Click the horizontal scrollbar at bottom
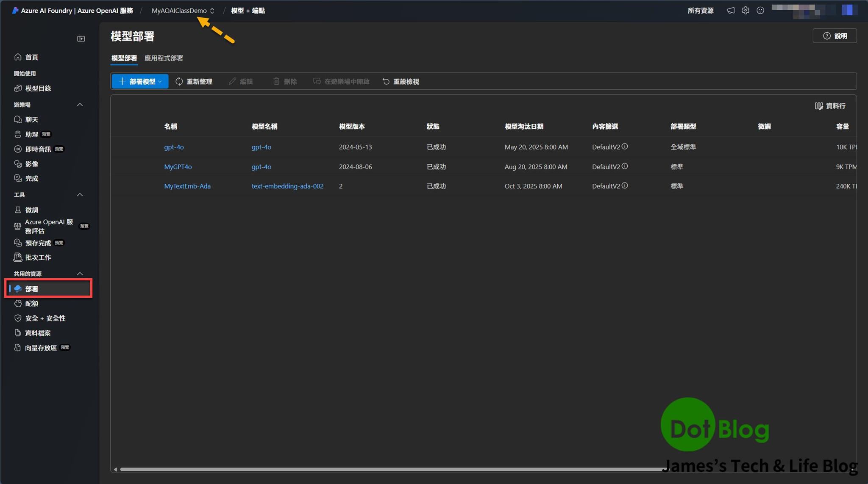Viewport: 868px width, 484px height. click(390, 469)
